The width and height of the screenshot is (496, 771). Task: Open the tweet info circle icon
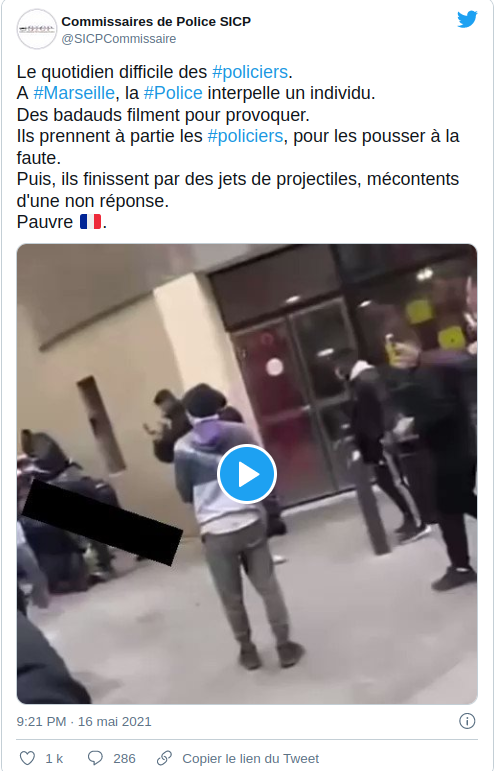467,721
